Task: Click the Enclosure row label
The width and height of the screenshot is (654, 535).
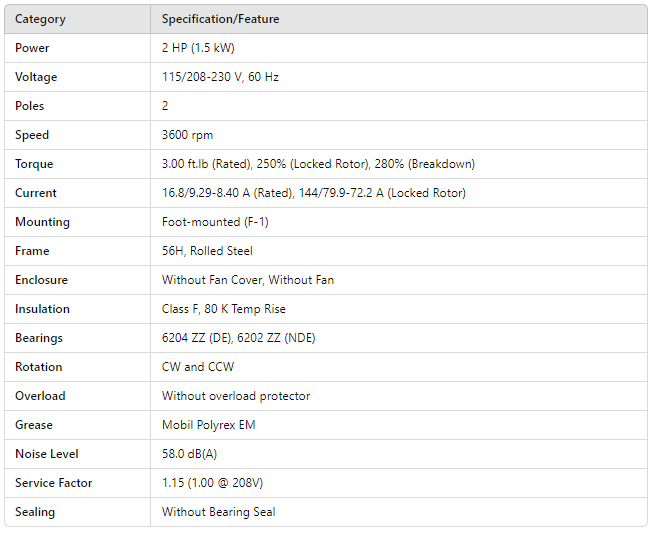Action: [42, 280]
